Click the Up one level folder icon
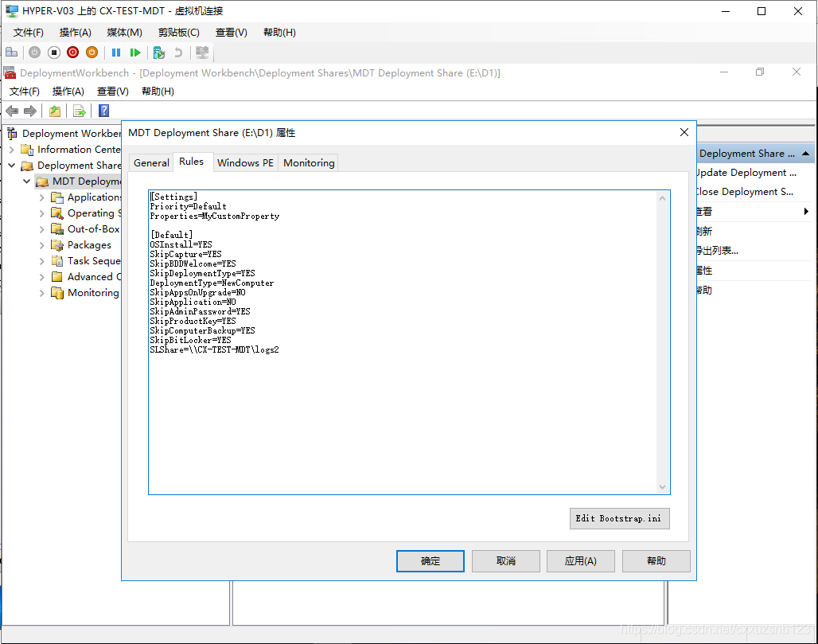The image size is (818, 644). pyautogui.click(x=55, y=111)
